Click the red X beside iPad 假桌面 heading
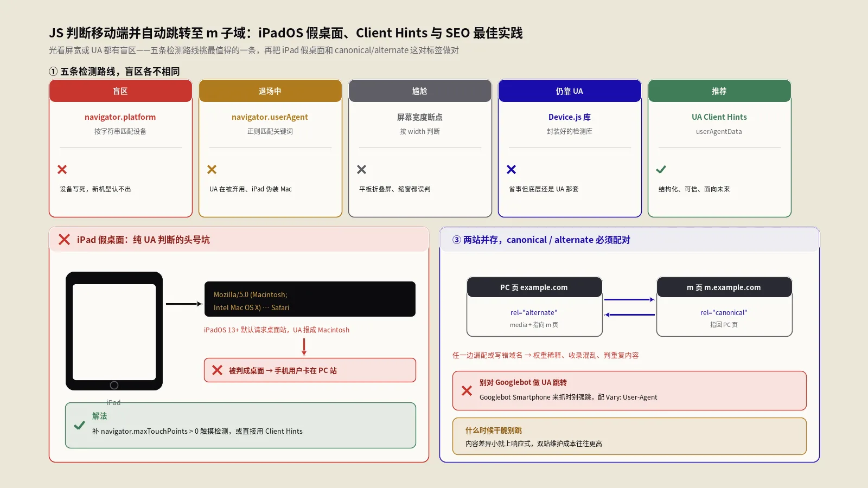 click(x=64, y=240)
